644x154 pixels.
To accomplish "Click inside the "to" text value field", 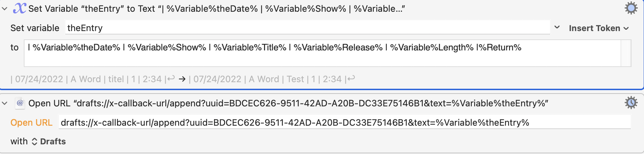I will 322,53.
